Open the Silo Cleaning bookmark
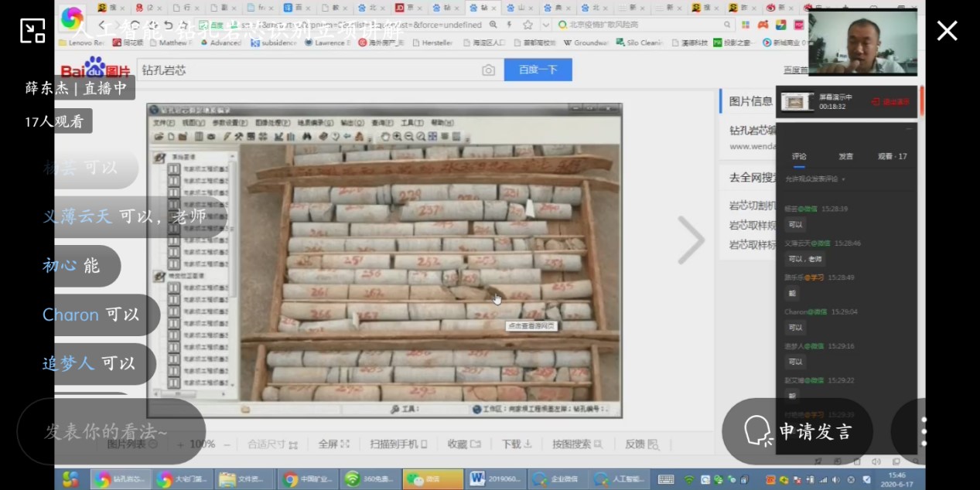The width and height of the screenshot is (980, 490). 640,43
